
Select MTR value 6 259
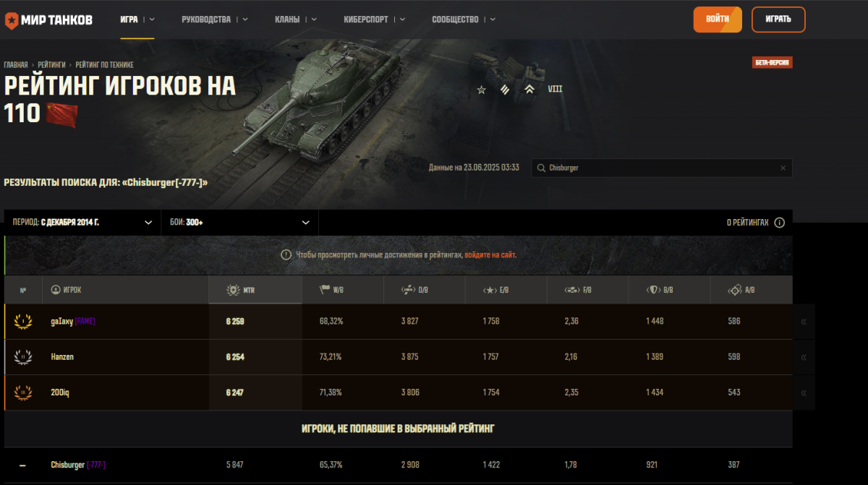(x=234, y=322)
